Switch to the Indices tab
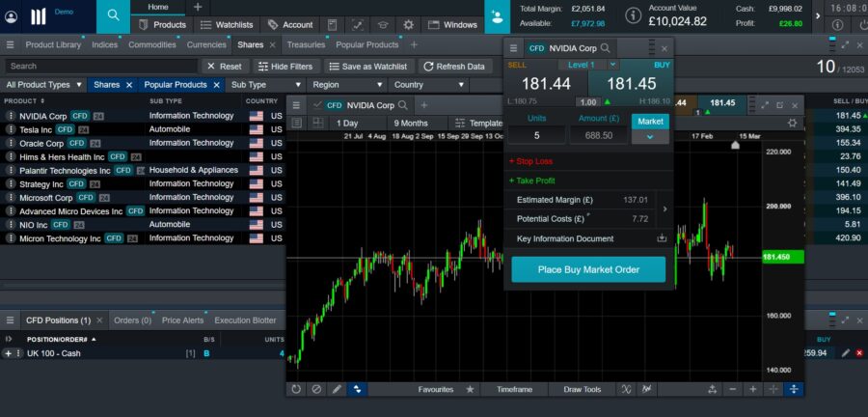 click(x=104, y=44)
